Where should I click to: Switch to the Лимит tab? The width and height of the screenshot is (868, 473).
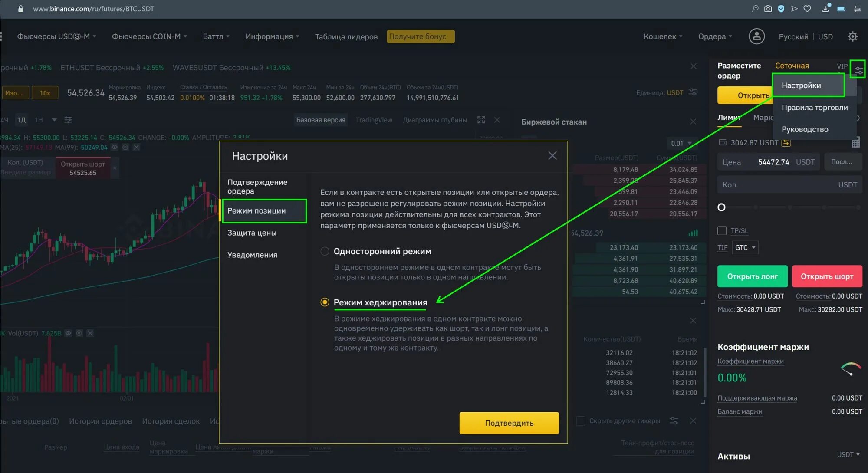pyautogui.click(x=730, y=118)
